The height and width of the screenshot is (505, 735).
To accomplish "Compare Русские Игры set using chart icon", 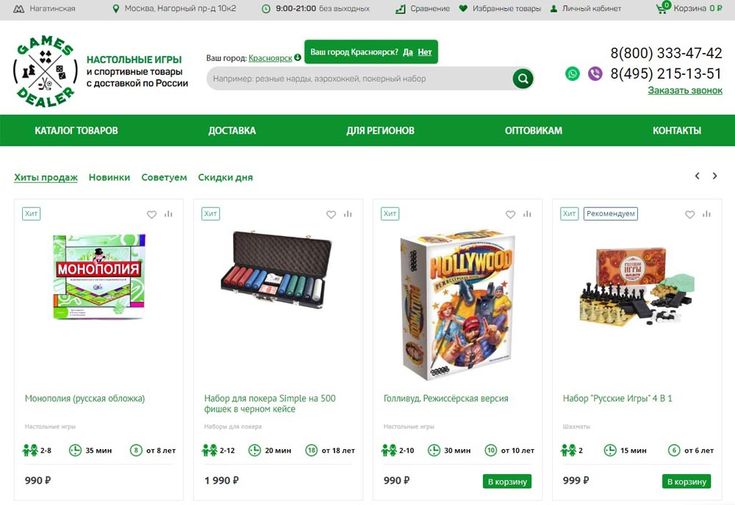I will coord(707,214).
